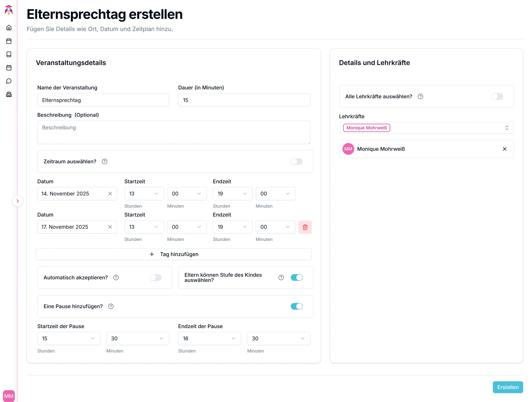Turn on Automatisch akzeptieren switch

point(155,277)
